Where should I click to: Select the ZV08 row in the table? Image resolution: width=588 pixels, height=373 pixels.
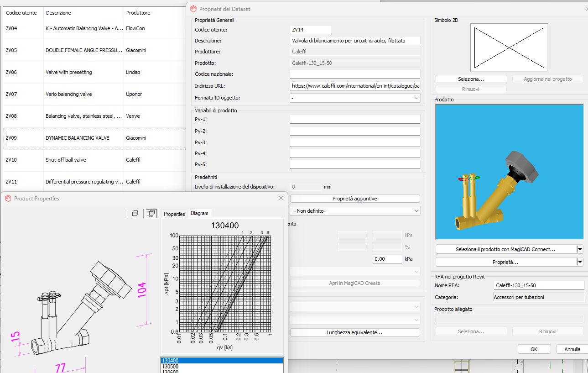click(94, 116)
